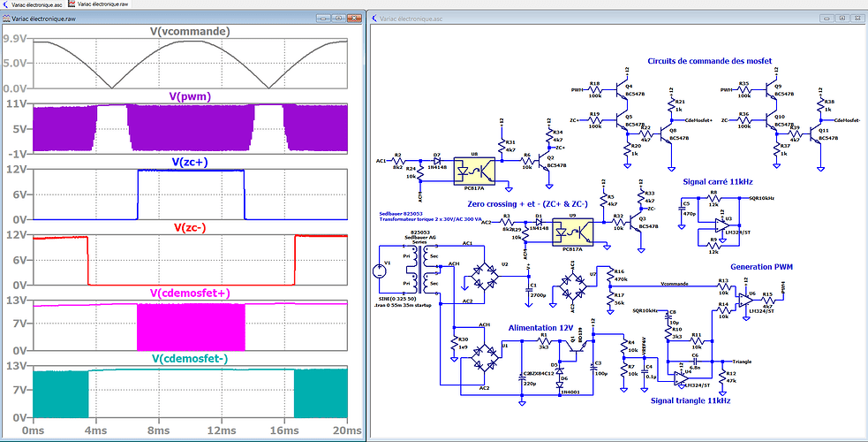The height and width of the screenshot is (442, 868).
Task: Click the 'Signal triangle 11kHz' heading
Action: pyautogui.click(x=691, y=400)
